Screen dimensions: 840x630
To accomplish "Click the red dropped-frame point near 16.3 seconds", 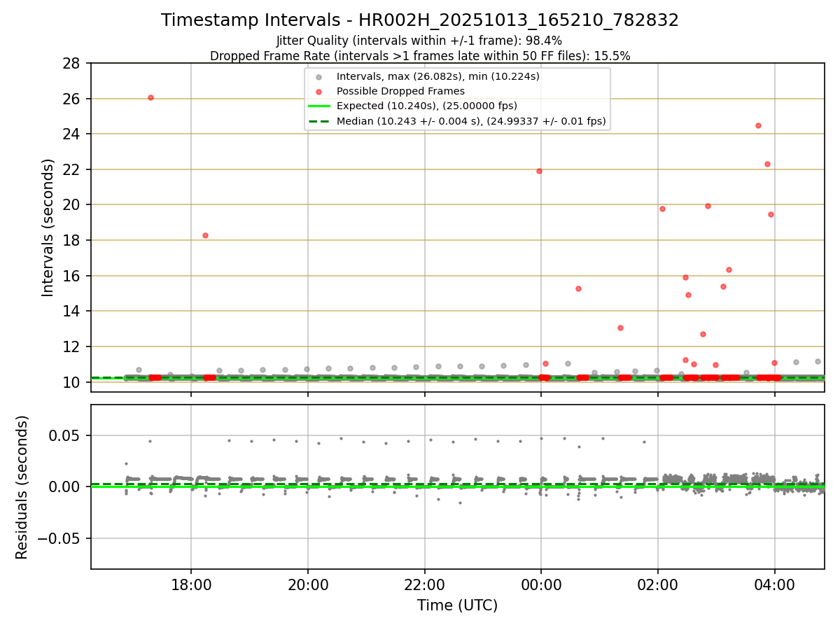I will [729, 269].
